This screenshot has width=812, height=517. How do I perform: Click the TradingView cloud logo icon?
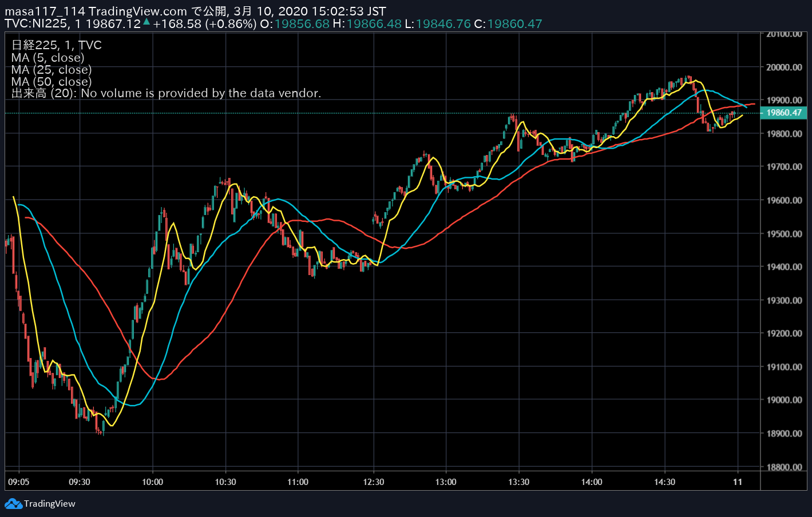pyautogui.click(x=13, y=504)
